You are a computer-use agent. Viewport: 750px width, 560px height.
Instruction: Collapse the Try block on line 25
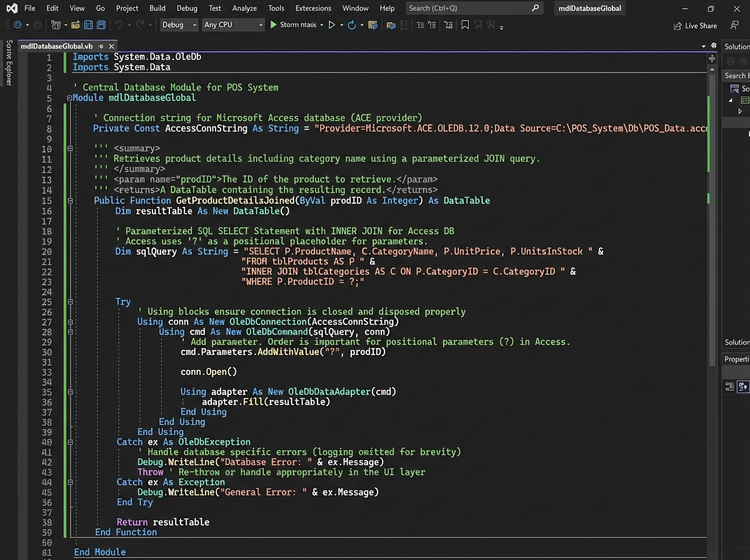[69, 301]
